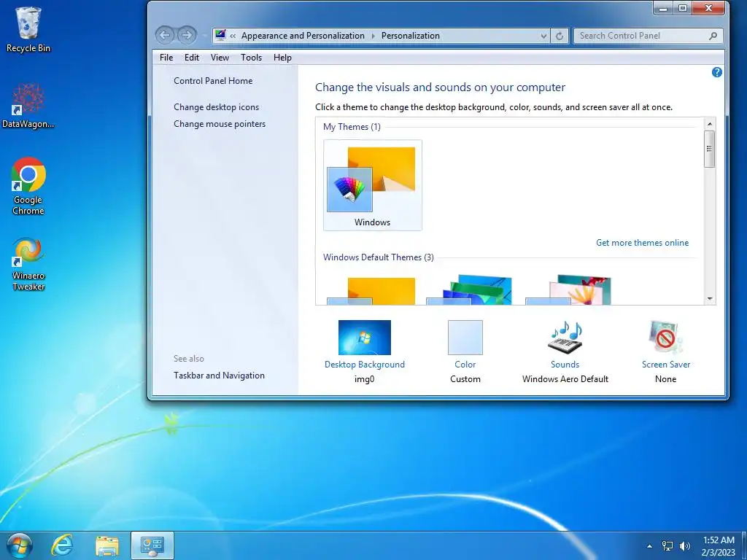Click Appearance and Personalization breadcrumb

point(303,36)
